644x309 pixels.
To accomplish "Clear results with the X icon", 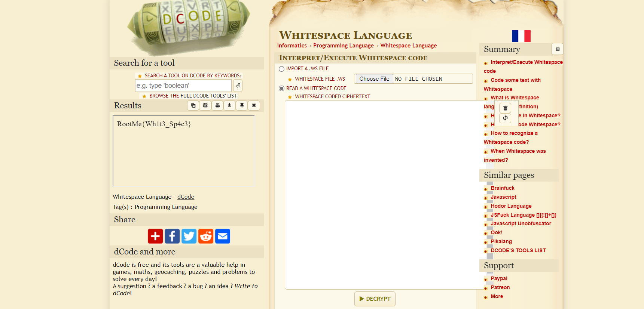I will (254, 105).
